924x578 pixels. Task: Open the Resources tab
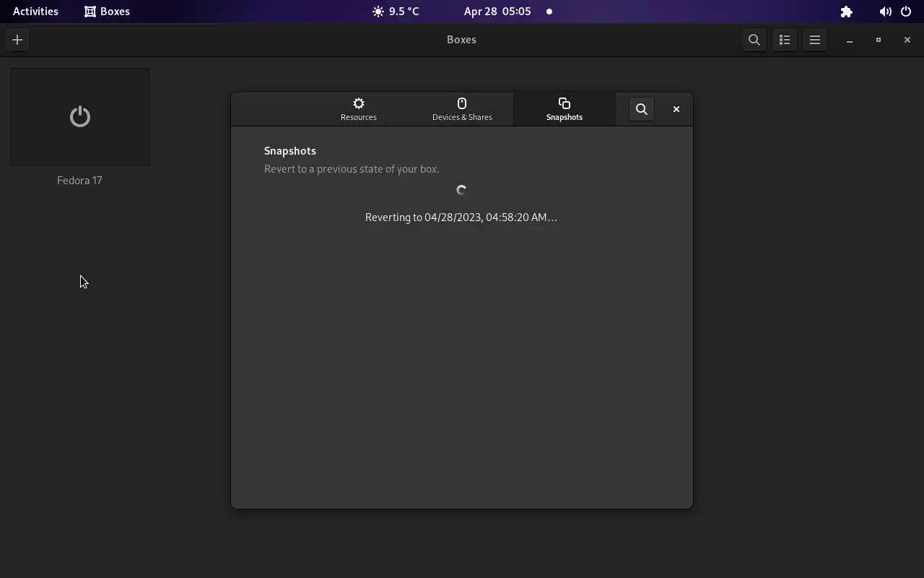(x=359, y=109)
